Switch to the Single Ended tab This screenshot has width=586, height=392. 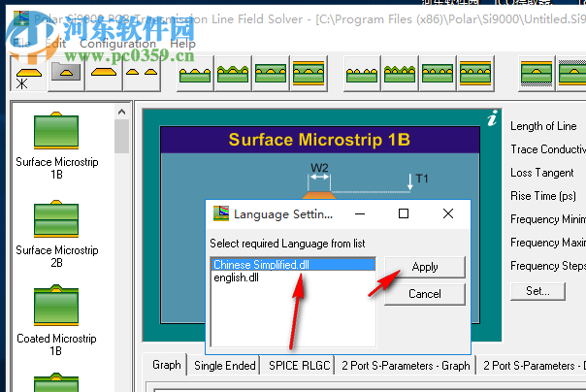click(x=225, y=366)
